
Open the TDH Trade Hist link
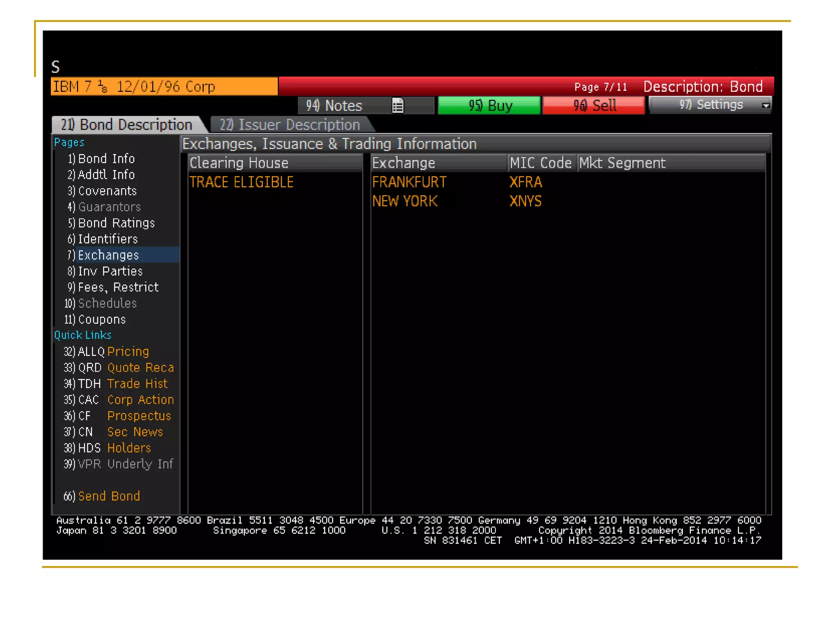pyautogui.click(x=122, y=384)
